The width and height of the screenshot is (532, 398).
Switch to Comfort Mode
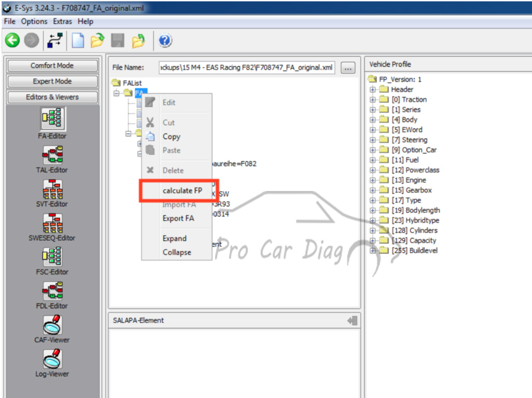click(52, 65)
